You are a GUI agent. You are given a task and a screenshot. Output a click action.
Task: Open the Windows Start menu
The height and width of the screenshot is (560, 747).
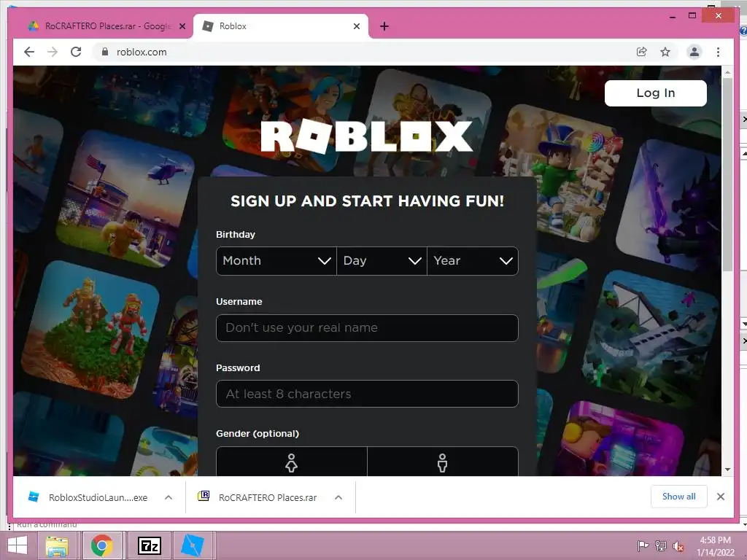click(18, 545)
